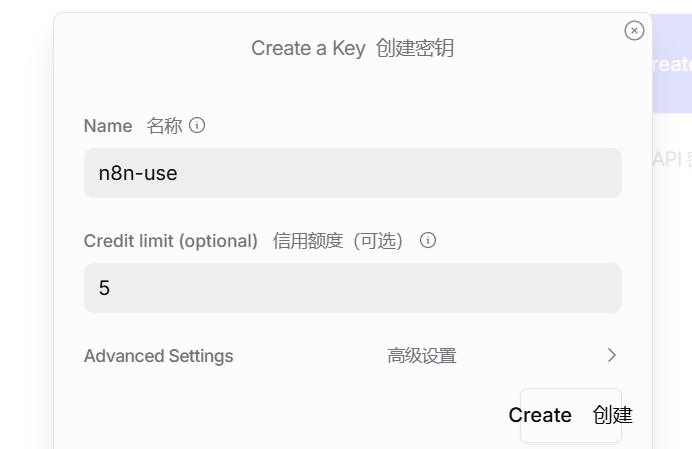Click the 创建密钥 heading text

pos(415,48)
